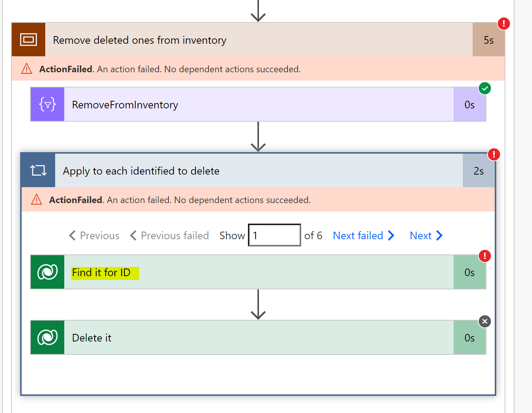Click the skipped status badge on Delete it
532x413 pixels.
coord(485,321)
